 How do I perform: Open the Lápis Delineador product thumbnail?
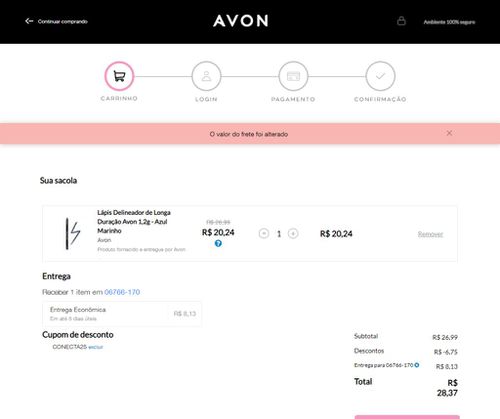pyautogui.click(x=73, y=233)
